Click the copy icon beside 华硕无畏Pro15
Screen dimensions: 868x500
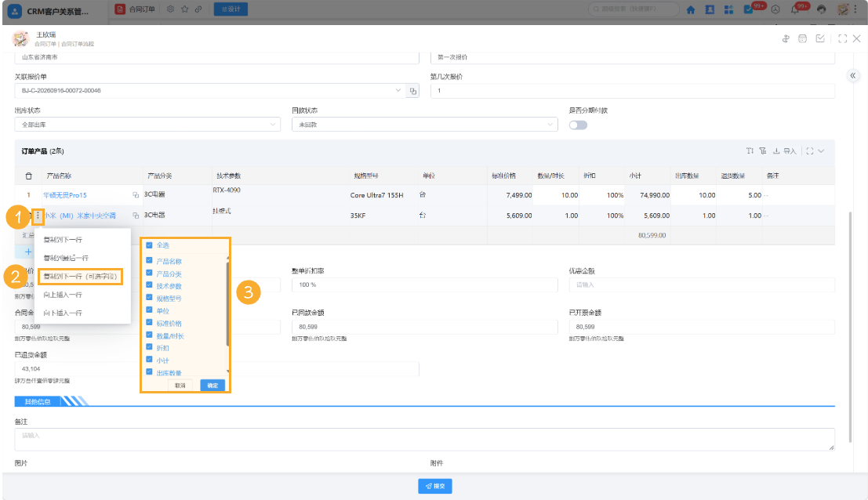pyautogui.click(x=136, y=195)
